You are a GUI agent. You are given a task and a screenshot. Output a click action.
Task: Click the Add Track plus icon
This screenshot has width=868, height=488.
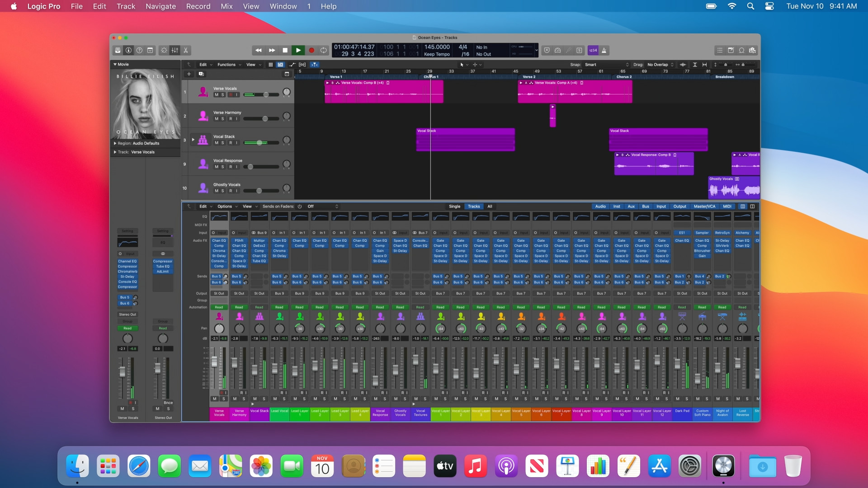click(x=189, y=74)
